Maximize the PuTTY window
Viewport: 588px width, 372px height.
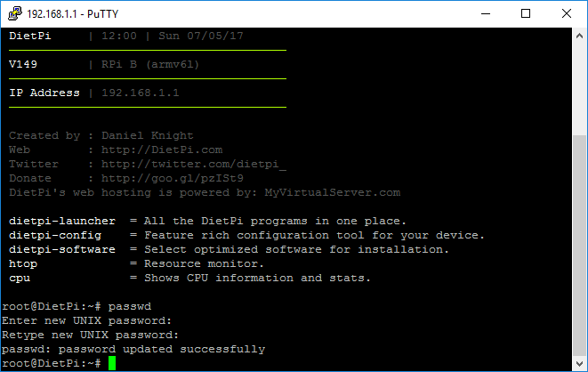click(526, 14)
